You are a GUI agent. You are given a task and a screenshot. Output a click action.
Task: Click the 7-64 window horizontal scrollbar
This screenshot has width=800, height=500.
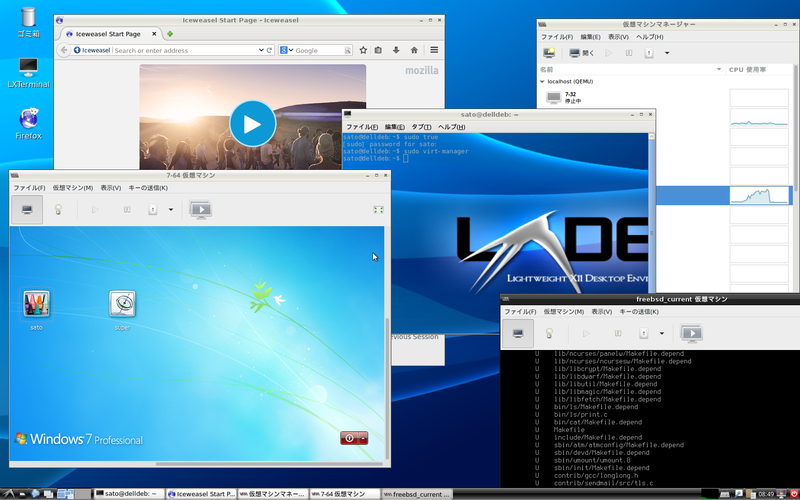tap(269, 464)
